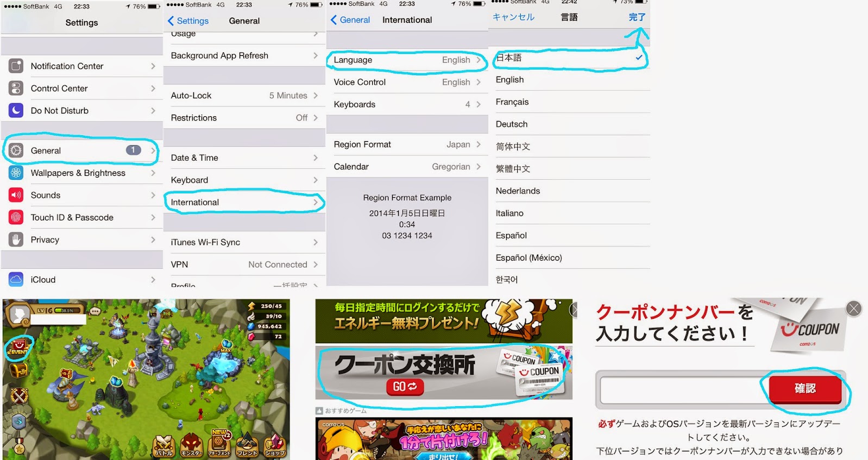Tap the EVENT icon in game

click(x=18, y=348)
